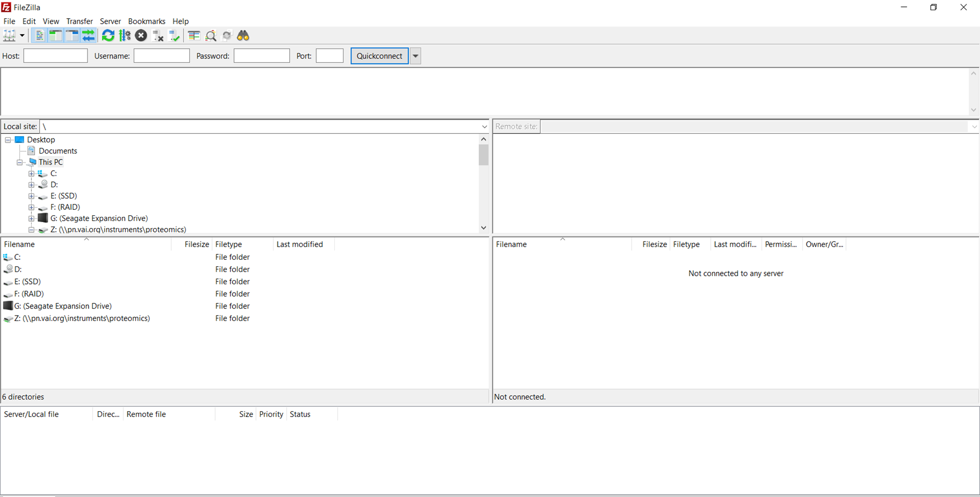Screen dimensions: 980x497
Task: Reconnect to the last used server
Action: [x=174, y=35]
